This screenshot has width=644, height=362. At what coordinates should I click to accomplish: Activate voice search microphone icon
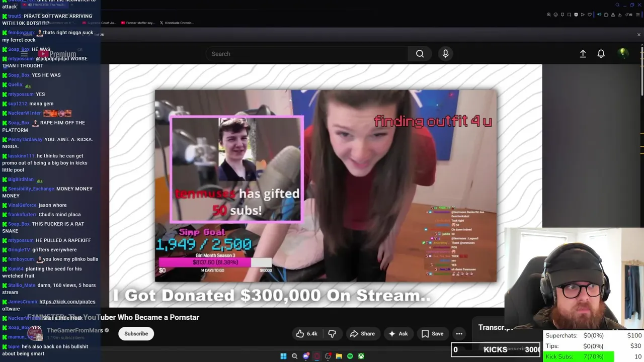(x=445, y=54)
